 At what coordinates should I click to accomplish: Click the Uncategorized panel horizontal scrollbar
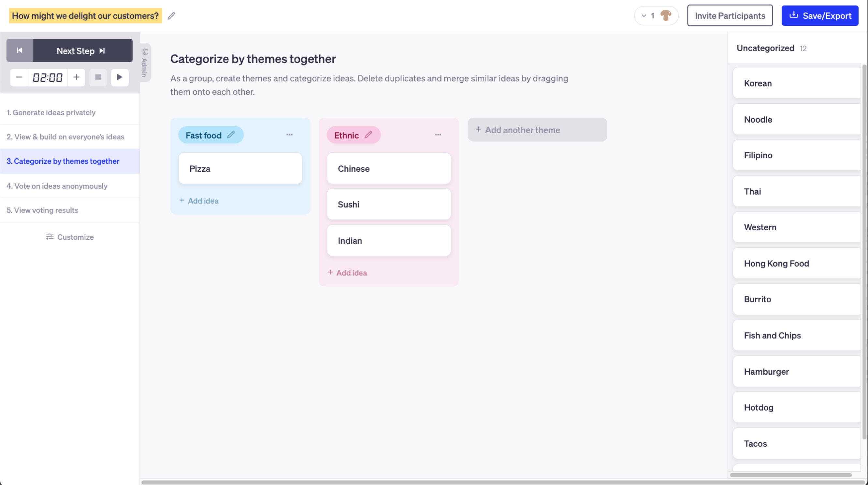pos(791,475)
